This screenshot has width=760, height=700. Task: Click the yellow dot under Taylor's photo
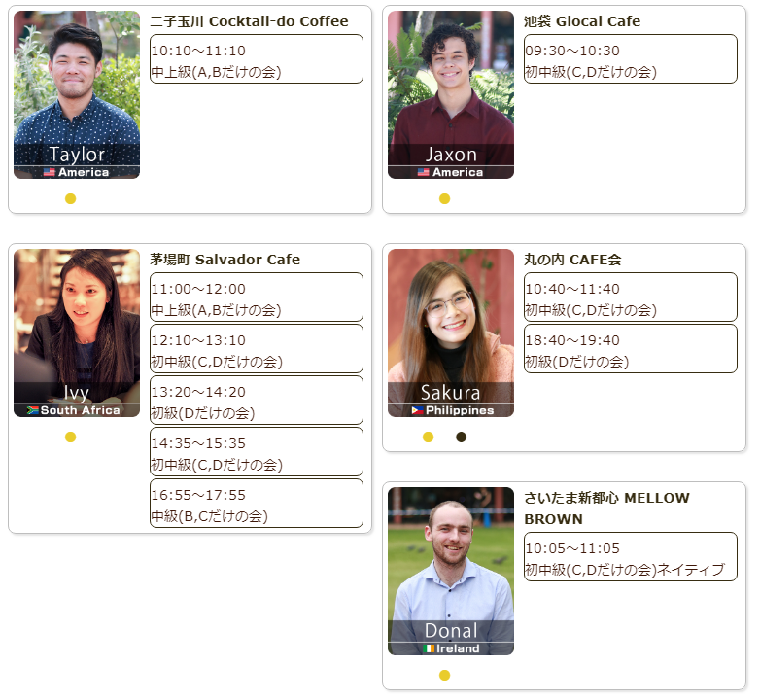(x=70, y=198)
